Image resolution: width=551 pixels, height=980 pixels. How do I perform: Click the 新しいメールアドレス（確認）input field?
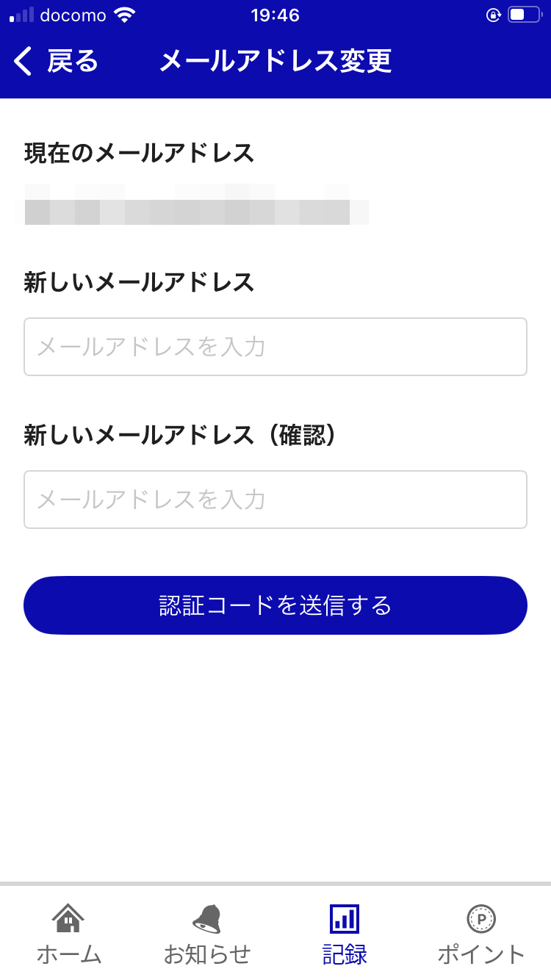(x=275, y=500)
